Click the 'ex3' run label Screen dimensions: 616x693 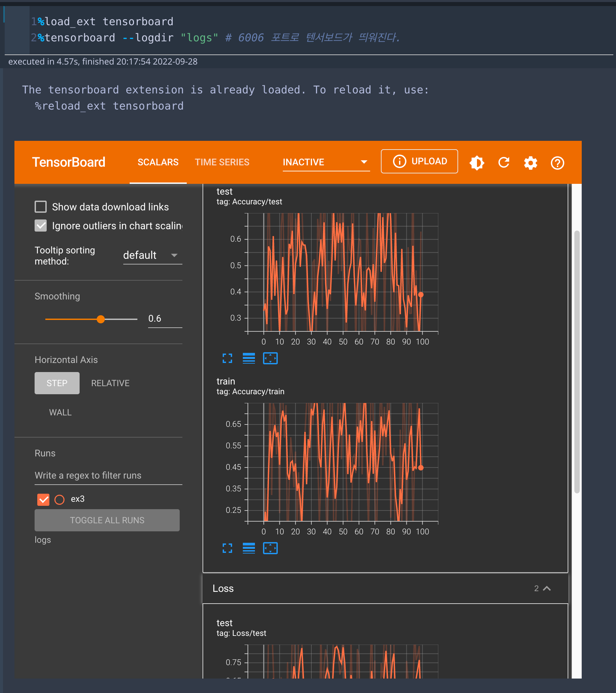[78, 499]
